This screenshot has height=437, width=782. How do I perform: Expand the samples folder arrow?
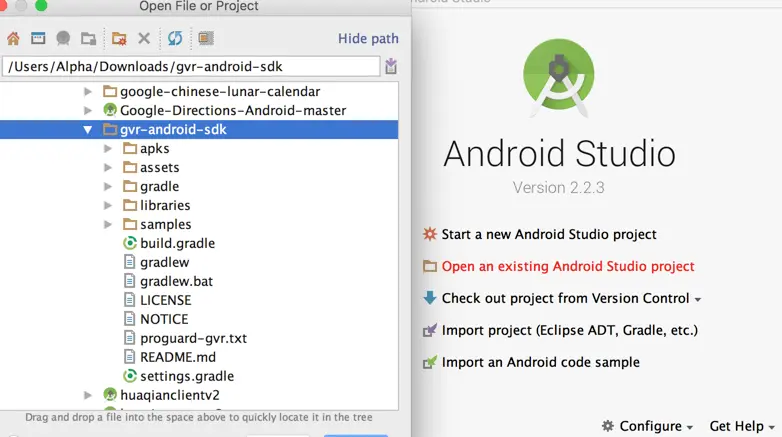[x=108, y=224]
